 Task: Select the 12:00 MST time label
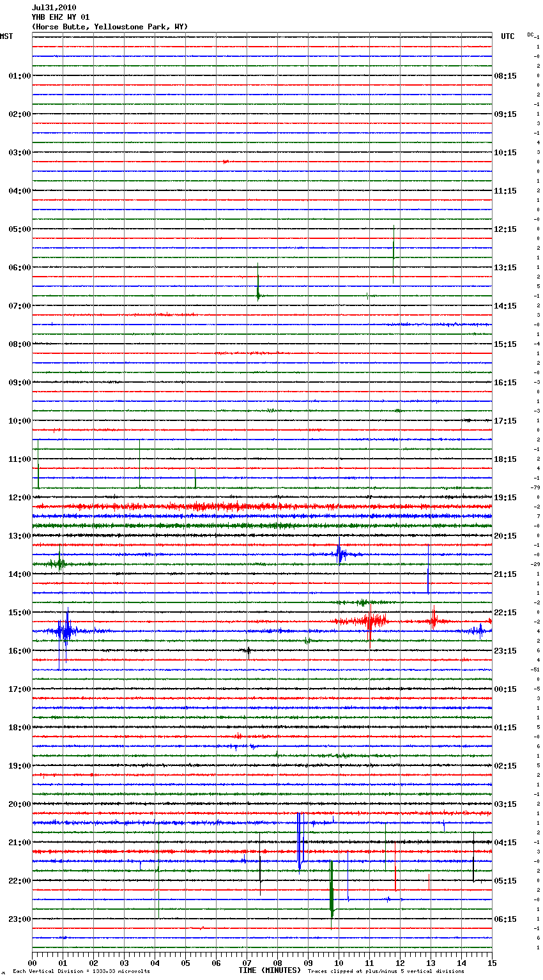pyautogui.click(x=19, y=498)
